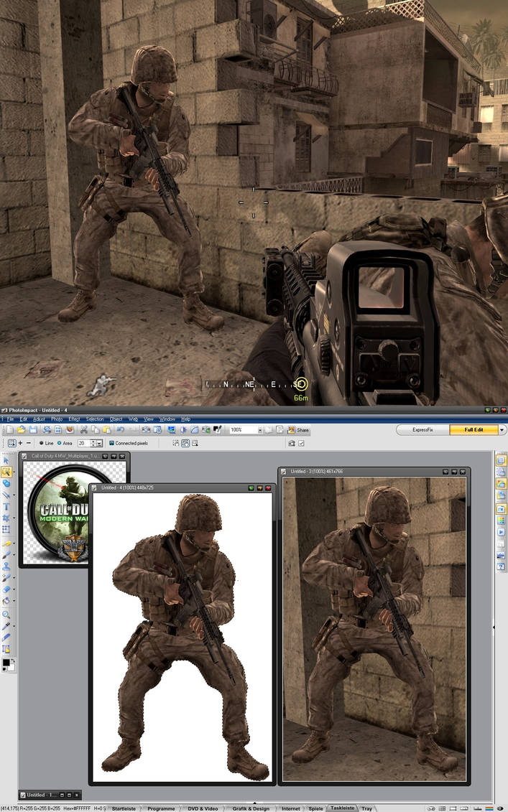The height and width of the screenshot is (812, 508).
Task: Click the Share button
Action: (x=299, y=430)
